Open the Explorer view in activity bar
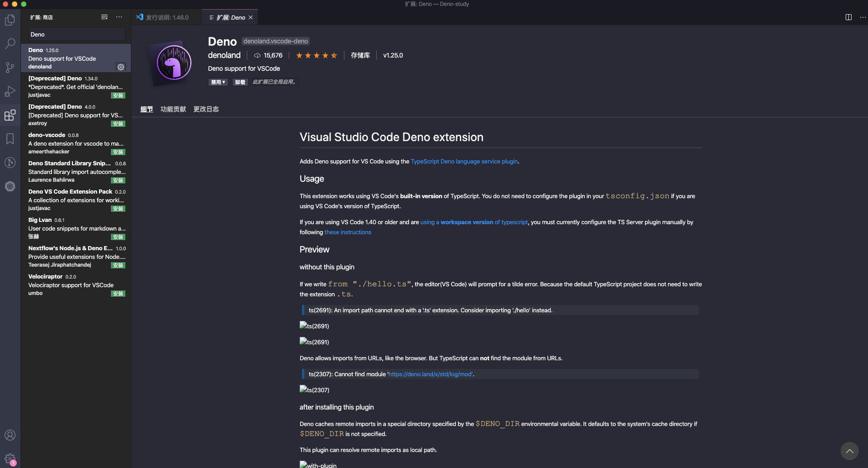The width and height of the screenshot is (868, 468). pyautogui.click(x=10, y=20)
